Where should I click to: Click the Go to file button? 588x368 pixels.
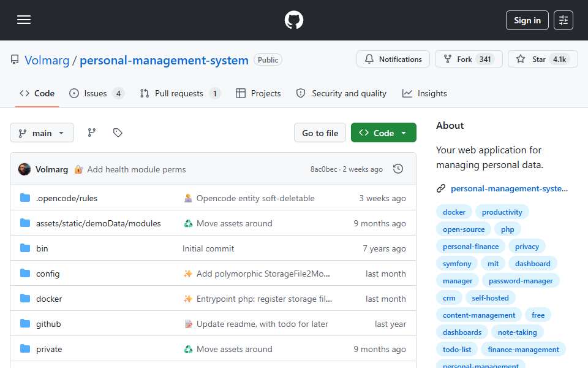coord(320,133)
